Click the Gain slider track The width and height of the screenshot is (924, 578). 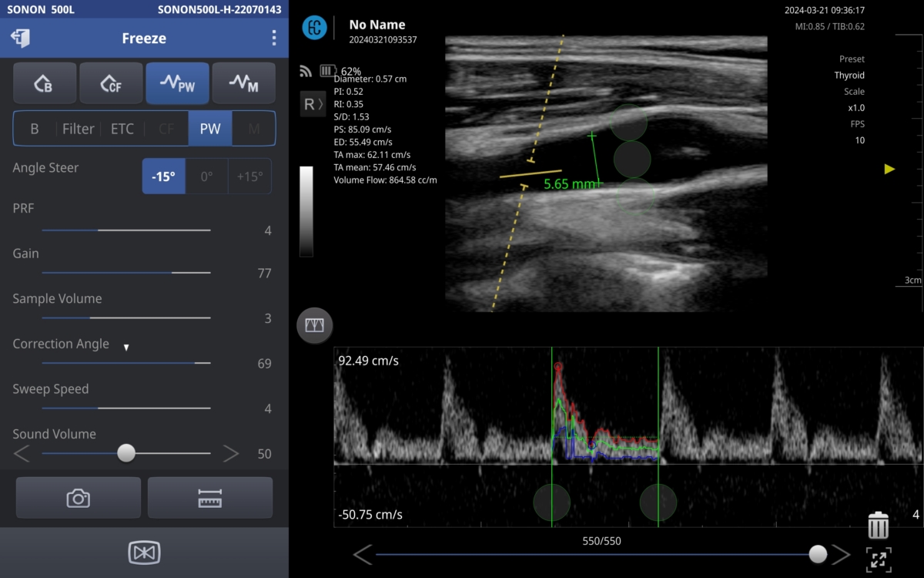point(126,273)
